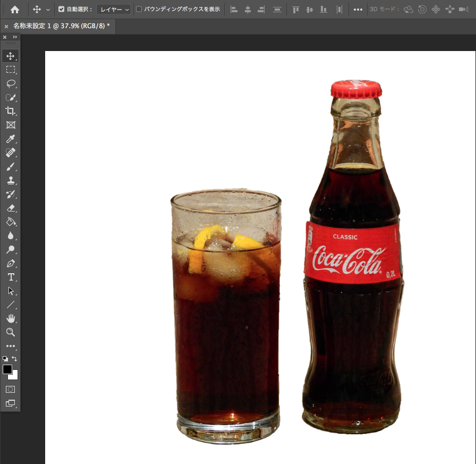Select the glass of cola on the canvas
Screen dimensions: 476x464
pyautogui.click(x=226, y=316)
